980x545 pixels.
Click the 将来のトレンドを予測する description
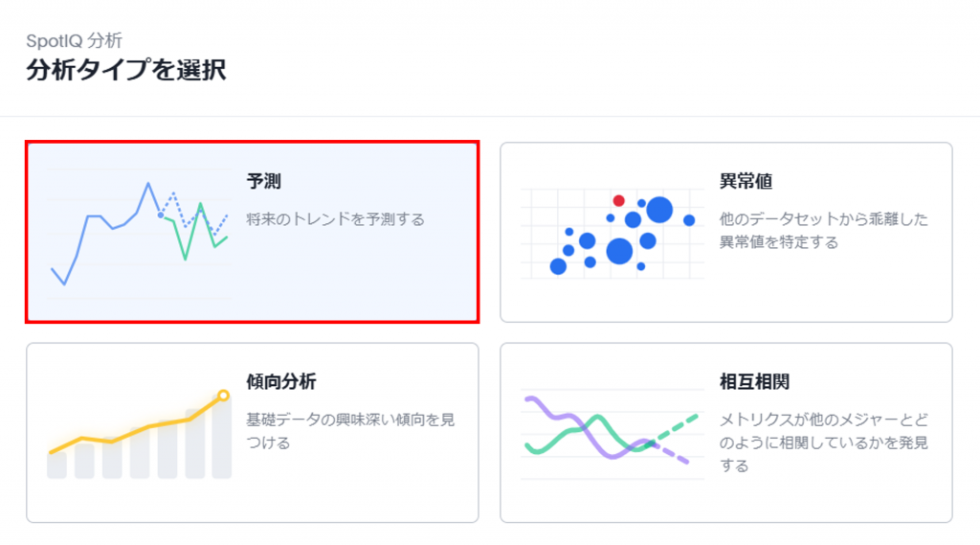(x=335, y=219)
